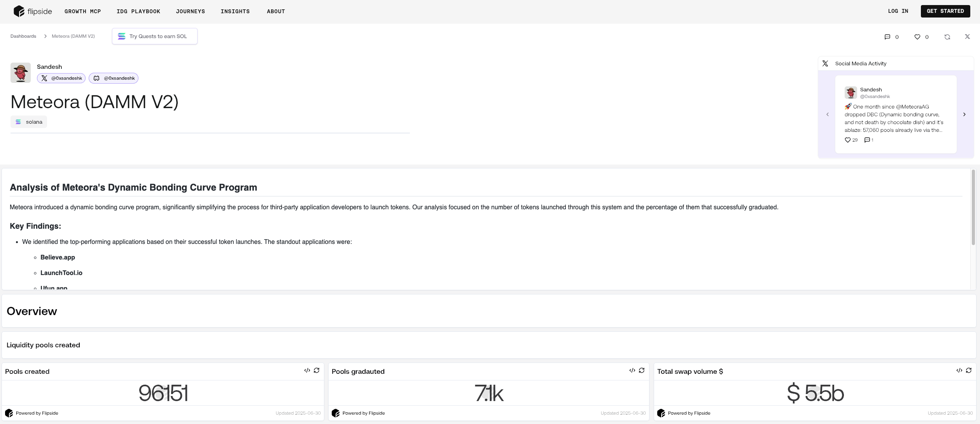
Task: Open the INSIGHTS menu
Action: [x=235, y=11]
